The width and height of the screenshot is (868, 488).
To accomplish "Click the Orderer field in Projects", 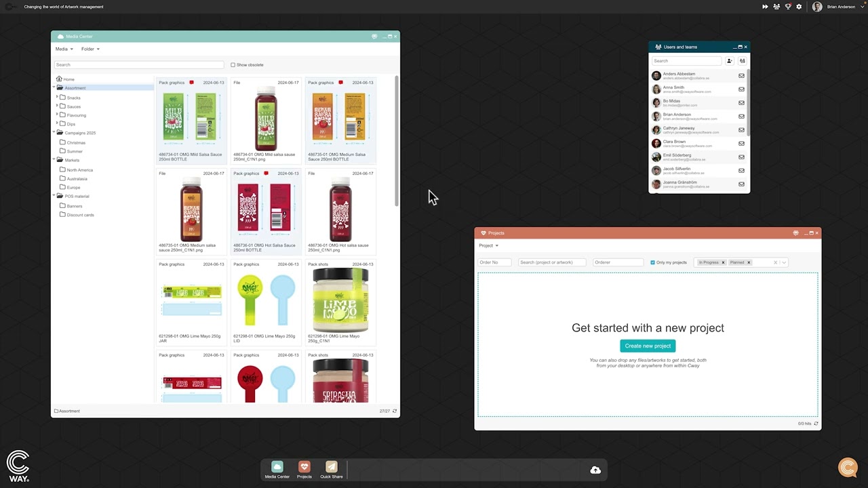I will point(618,262).
